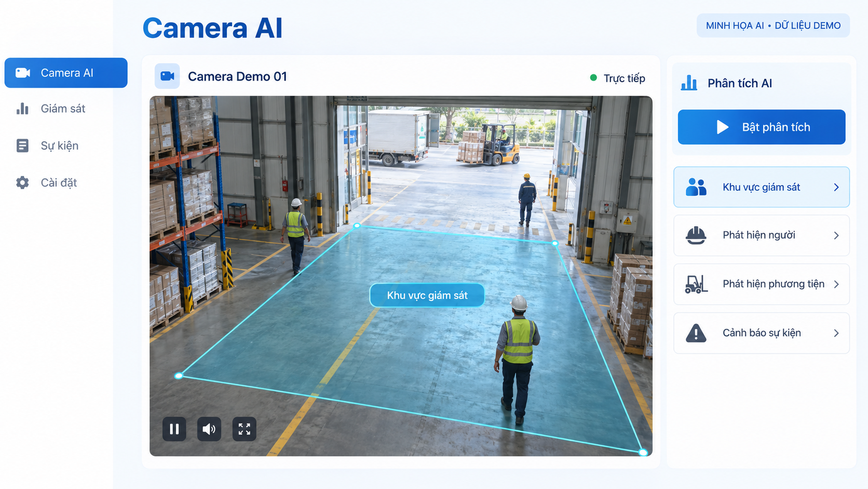
Task: Click the Trực tiếp live label
Action: [624, 78]
